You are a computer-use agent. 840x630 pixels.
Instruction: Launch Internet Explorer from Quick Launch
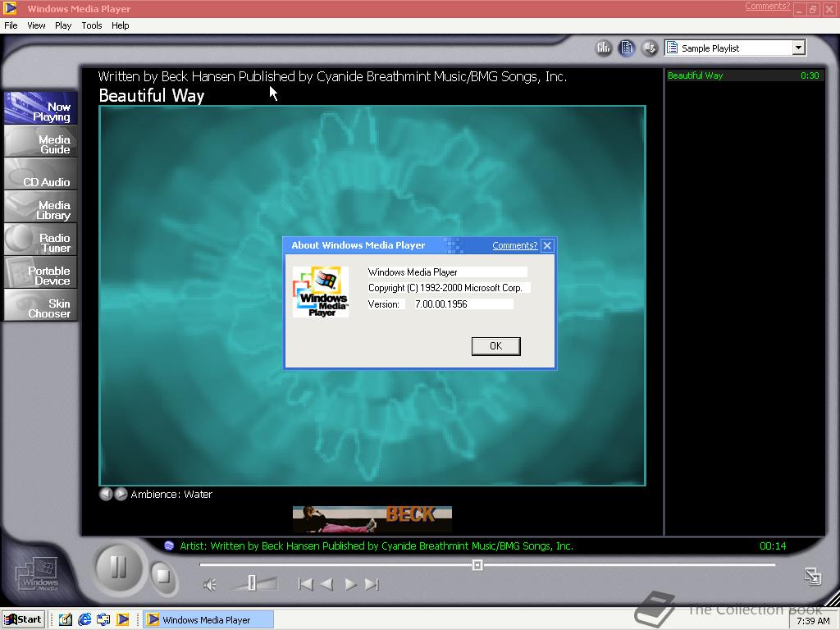pyautogui.click(x=84, y=620)
